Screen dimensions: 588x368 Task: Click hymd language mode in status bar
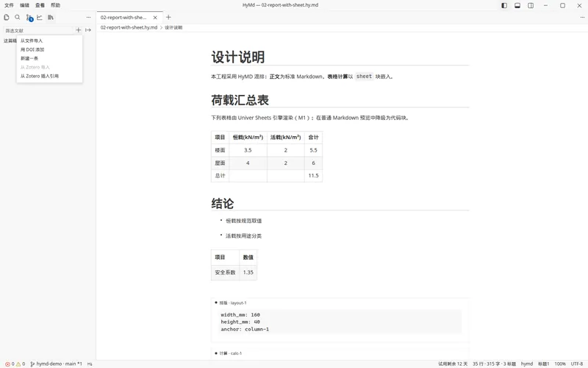click(x=527, y=364)
